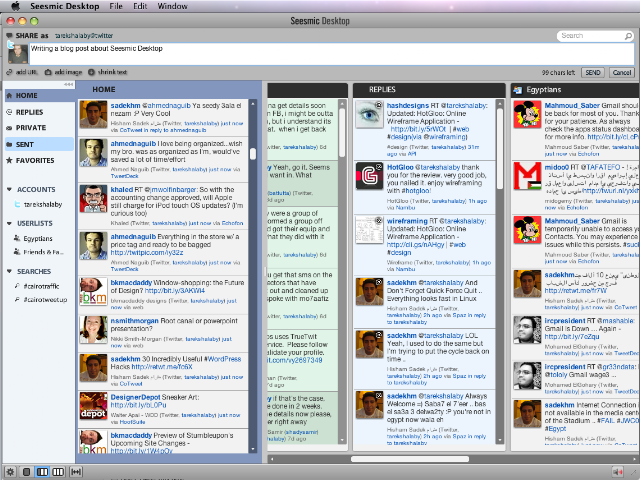Collapse the ACCOUNTS section triangle
The height and width of the screenshot is (480, 640).
9,189
